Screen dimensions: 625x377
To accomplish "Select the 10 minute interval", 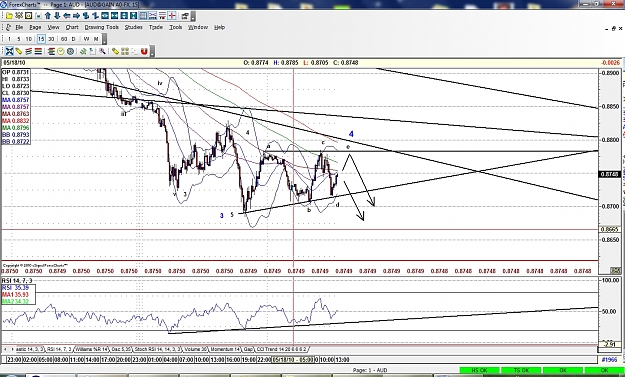I will (x=29, y=39).
